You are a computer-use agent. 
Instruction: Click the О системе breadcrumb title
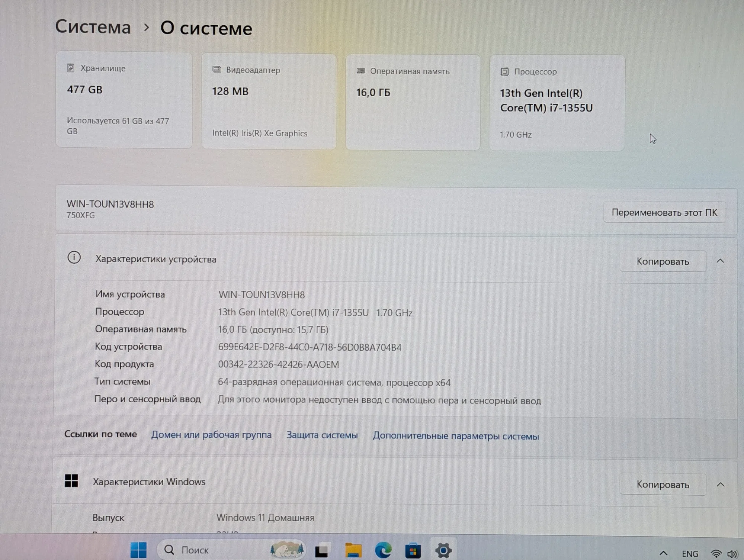coord(206,28)
